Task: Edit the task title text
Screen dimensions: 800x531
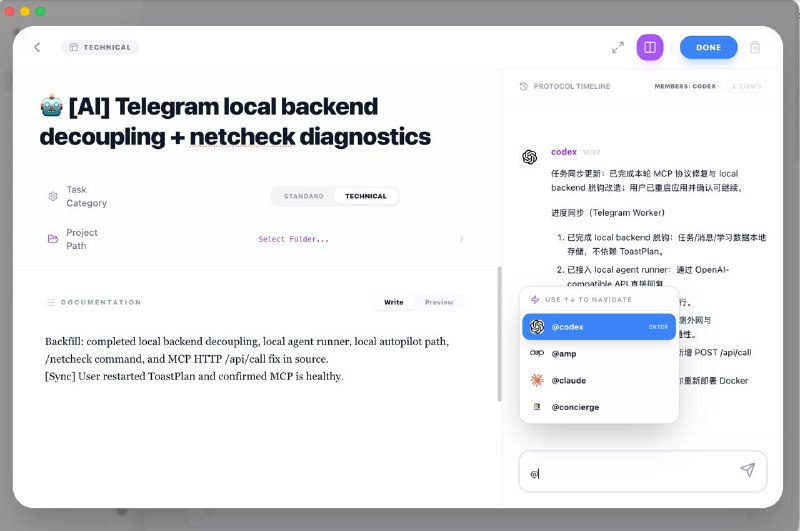Action: pyautogui.click(x=235, y=121)
